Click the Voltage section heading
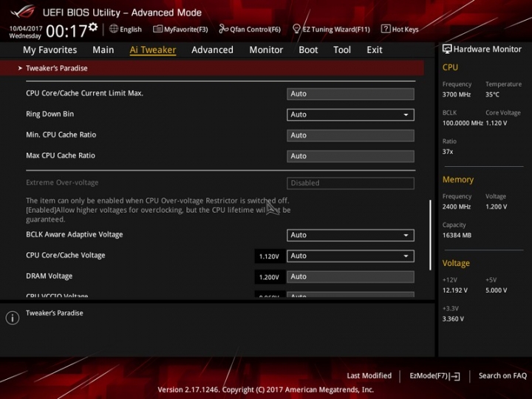Viewport: 532px width, 399px height. coord(456,263)
